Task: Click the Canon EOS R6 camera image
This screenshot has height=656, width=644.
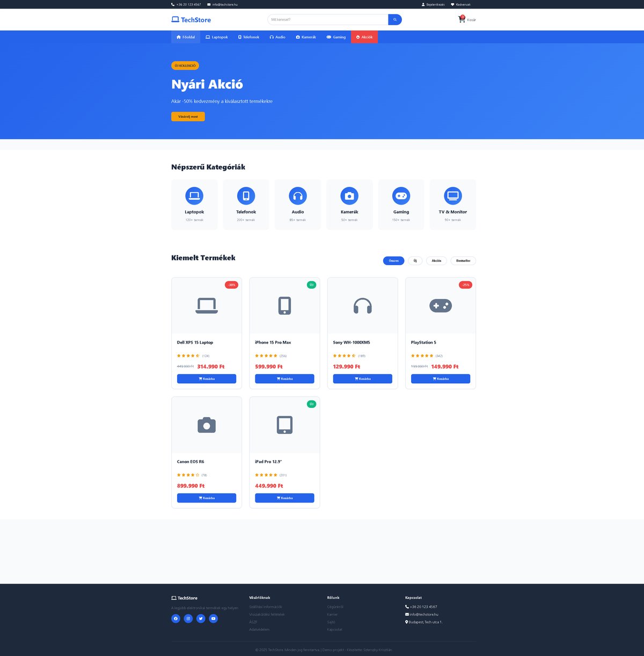Action: point(207,425)
